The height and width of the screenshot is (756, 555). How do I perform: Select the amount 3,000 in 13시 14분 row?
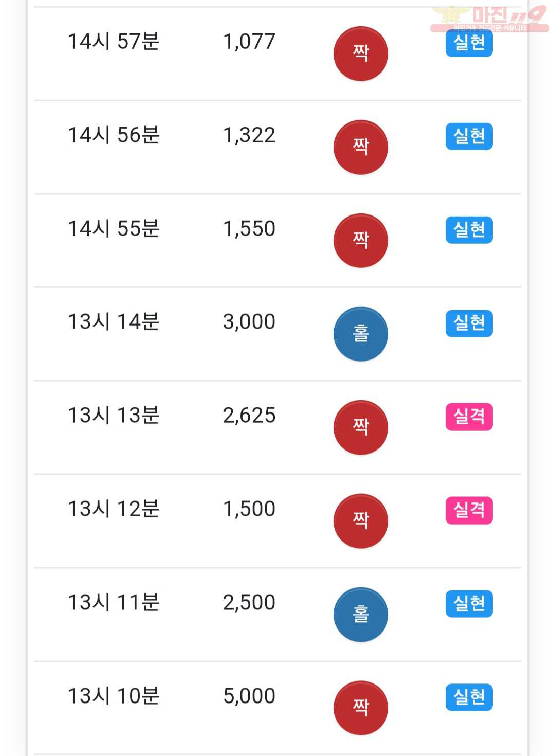coord(249,322)
